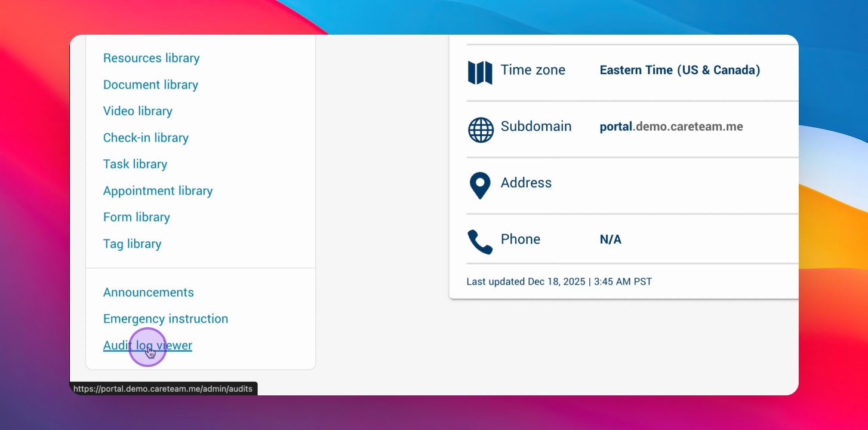Select the Form library link
This screenshot has width=868, height=430.
click(x=137, y=217)
